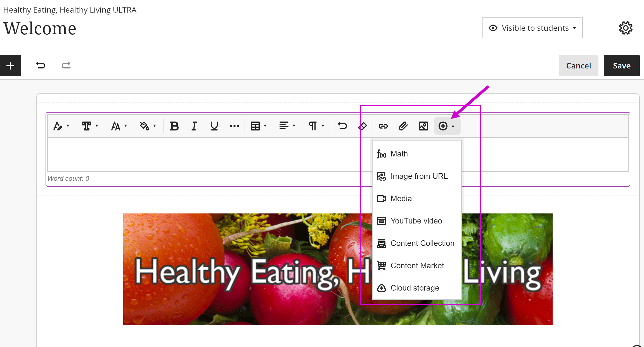Toggle bold formatting
Viewport: 644px width, 347px height.
tap(174, 126)
